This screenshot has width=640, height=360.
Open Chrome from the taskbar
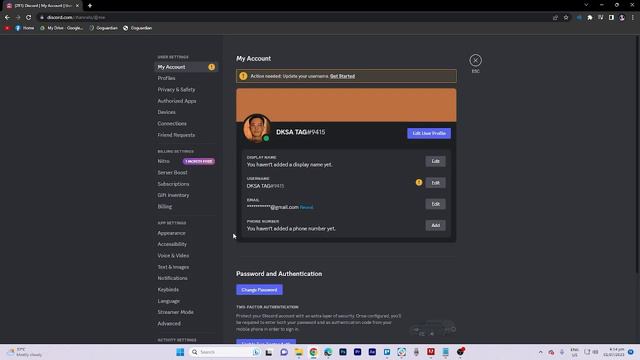tap(313, 352)
